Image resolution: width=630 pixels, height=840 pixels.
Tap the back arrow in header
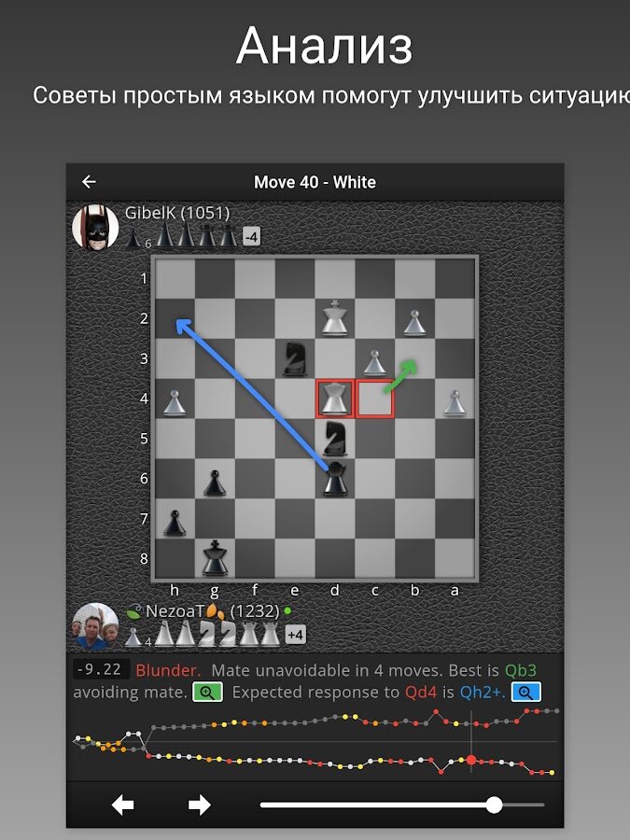pyautogui.click(x=89, y=182)
